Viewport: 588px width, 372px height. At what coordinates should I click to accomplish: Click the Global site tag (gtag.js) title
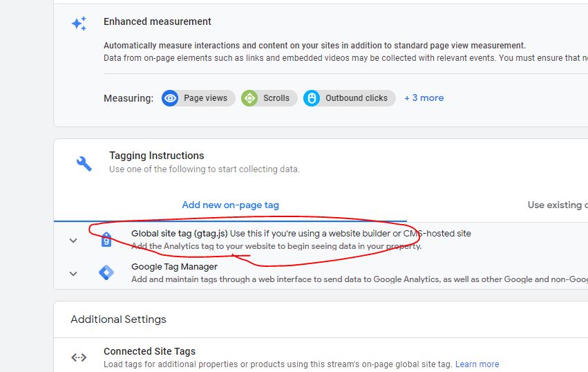click(x=180, y=234)
